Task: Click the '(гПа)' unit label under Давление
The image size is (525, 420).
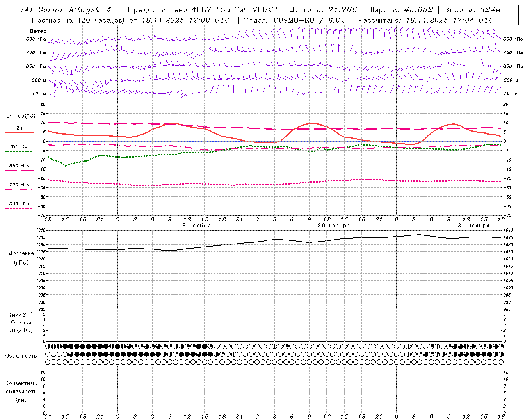Action: tap(21, 263)
